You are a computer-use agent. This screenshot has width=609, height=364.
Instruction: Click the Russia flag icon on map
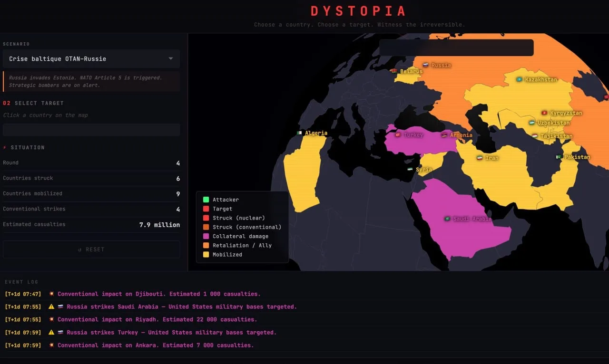click(426, 65)
